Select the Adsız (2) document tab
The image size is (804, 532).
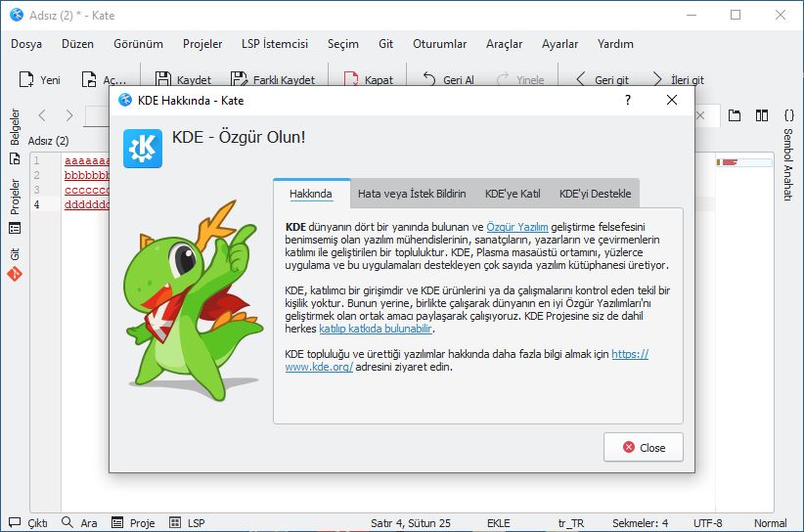point(48,141)
